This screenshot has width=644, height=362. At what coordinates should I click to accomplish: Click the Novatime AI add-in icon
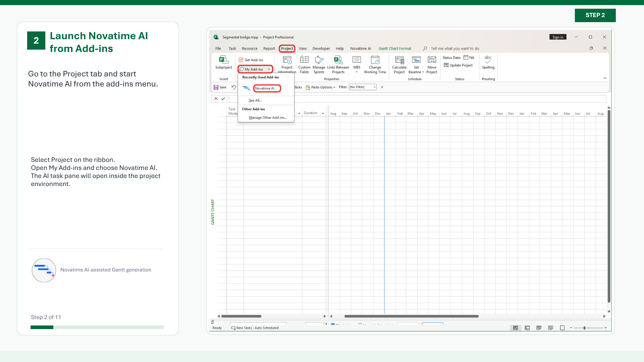coord(247,88)
